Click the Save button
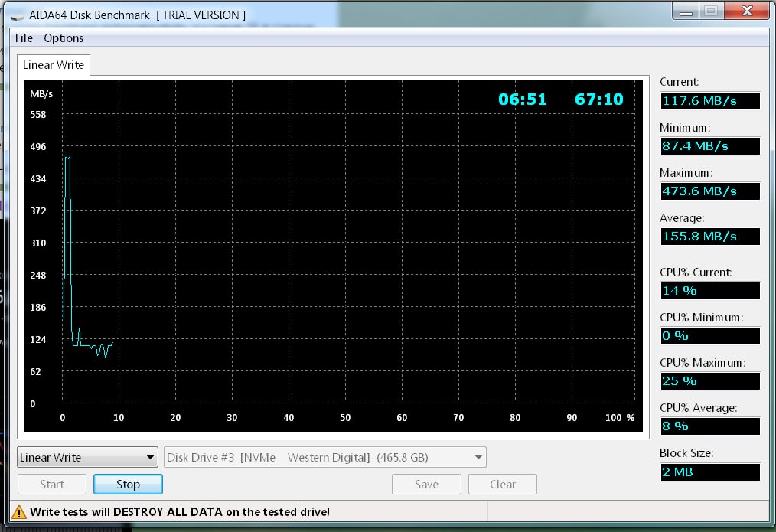Screen dimensions: 776x532 (x=426, y=484)
